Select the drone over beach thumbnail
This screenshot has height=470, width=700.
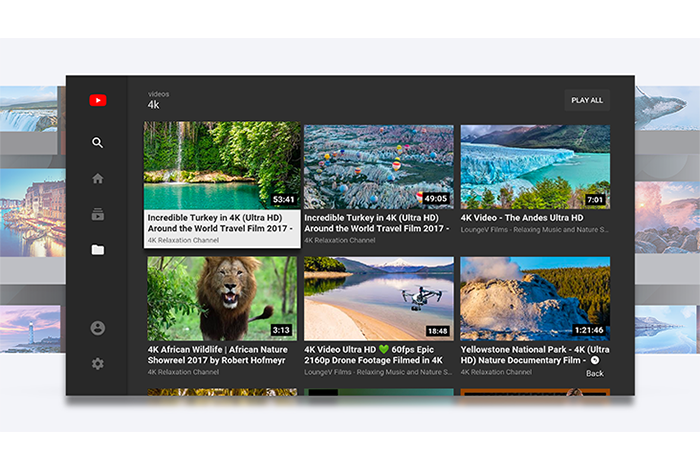378,299
